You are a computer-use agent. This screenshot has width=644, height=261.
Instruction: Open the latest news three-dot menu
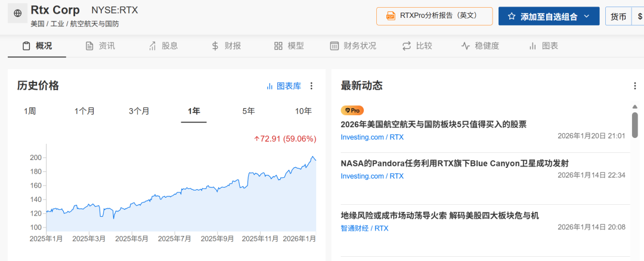pyautogui.click(x=634, y=86)
